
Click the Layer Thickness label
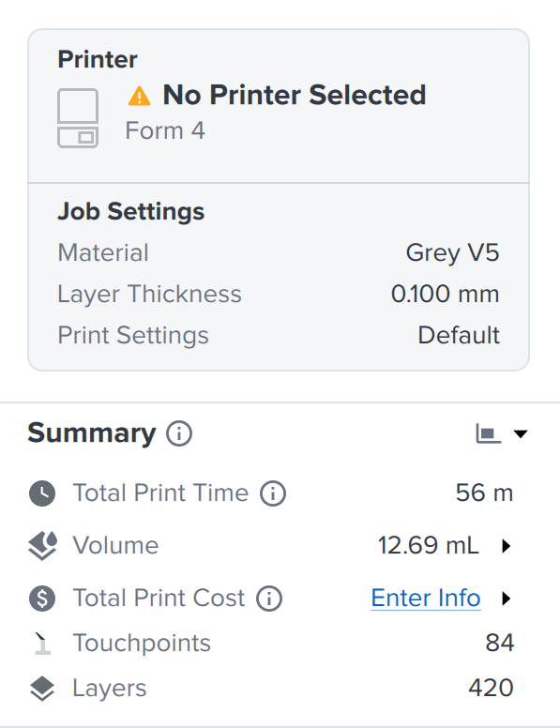[x=149, y=294]
